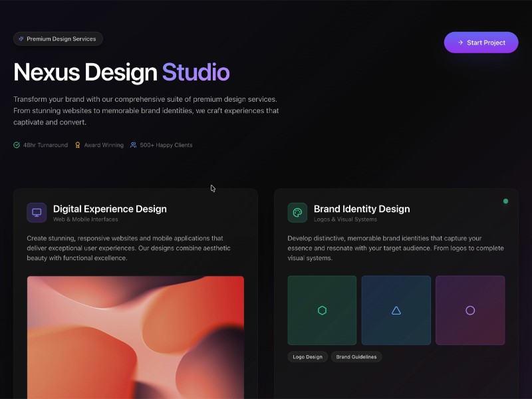The height and width of the screenshot is (399, 532).
Task: Select the purple circle logo tile
Action: point(471,310)
